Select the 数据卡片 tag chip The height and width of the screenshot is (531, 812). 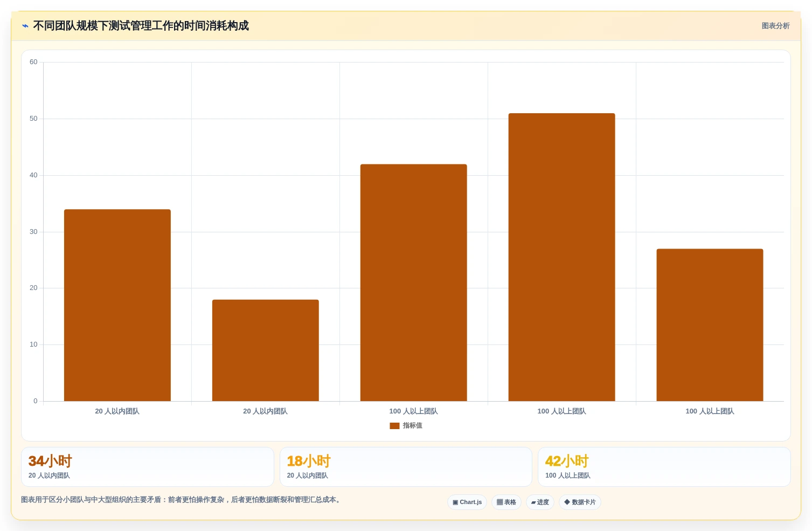click(x=580, y=502)
